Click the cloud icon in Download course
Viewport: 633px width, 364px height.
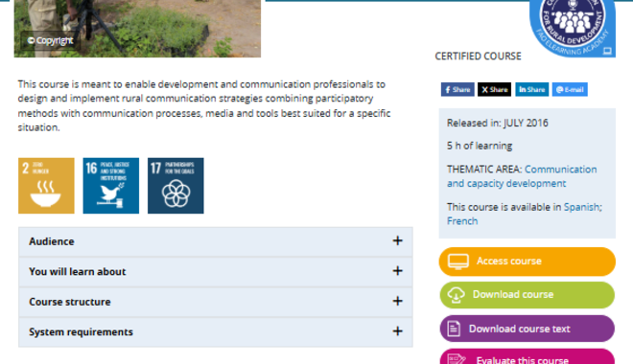click(x=456, y=295)
